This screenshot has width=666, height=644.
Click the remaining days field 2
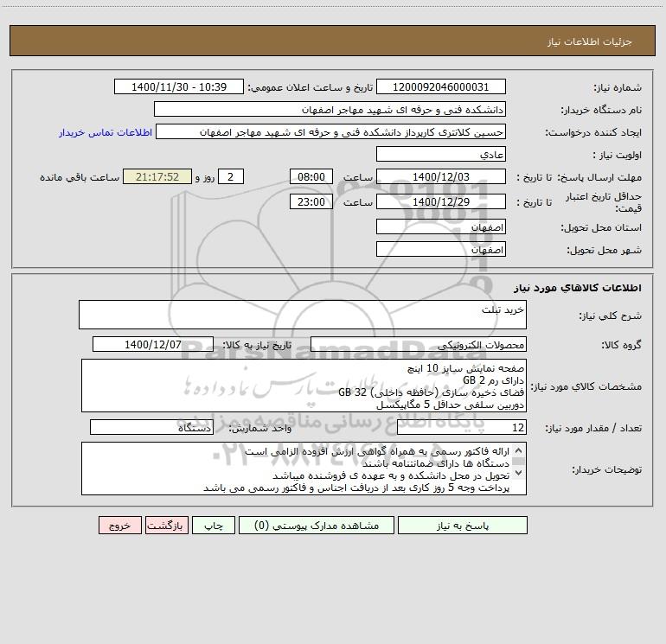[231, 176]
